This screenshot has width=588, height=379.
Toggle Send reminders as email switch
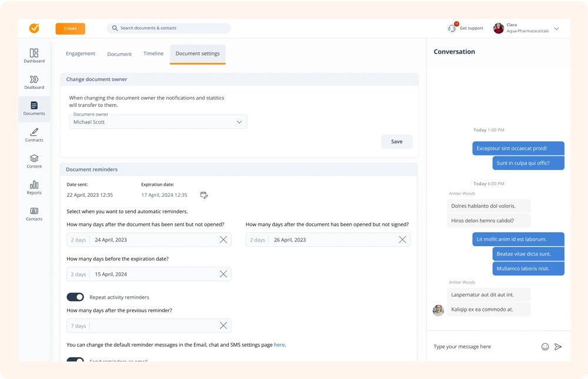coord(75,360)
